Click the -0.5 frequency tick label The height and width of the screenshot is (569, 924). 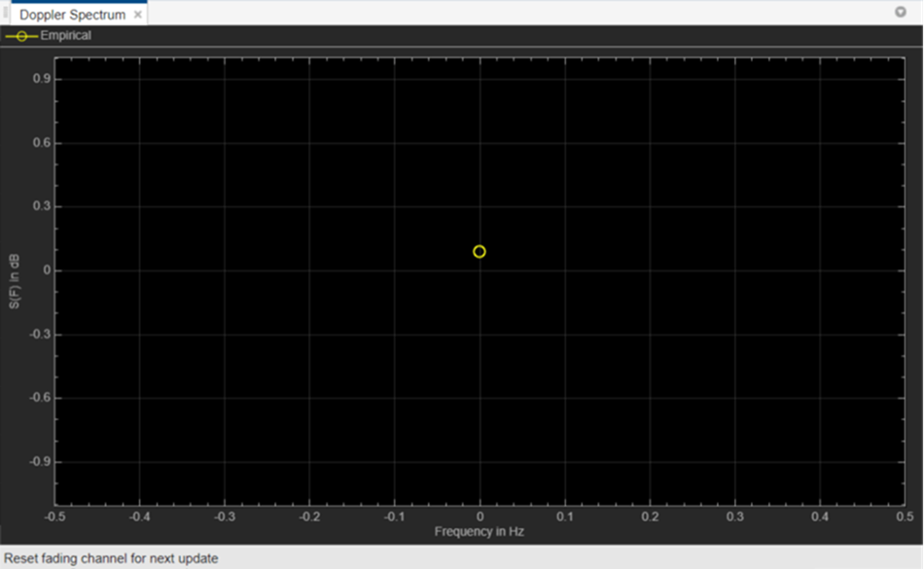[54, 517]
